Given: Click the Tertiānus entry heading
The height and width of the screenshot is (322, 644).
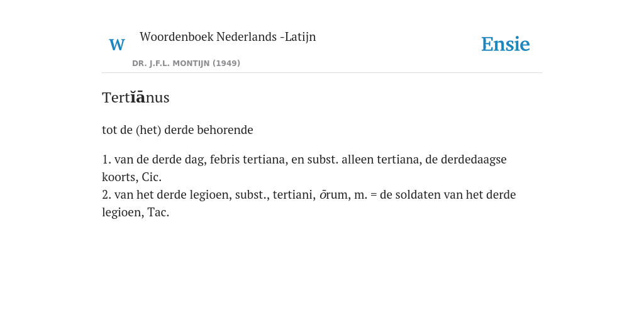Looking at the screenshot, I should point(136,97).
